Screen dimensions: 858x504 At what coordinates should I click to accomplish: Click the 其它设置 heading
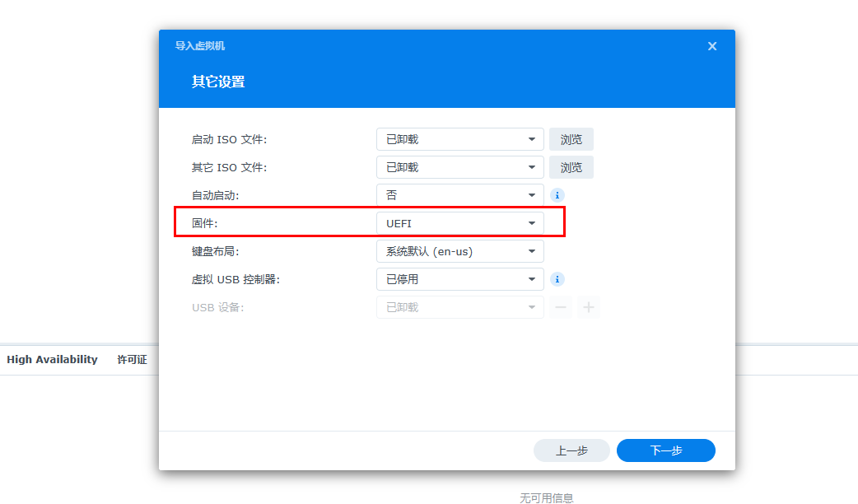coord(218,82)
